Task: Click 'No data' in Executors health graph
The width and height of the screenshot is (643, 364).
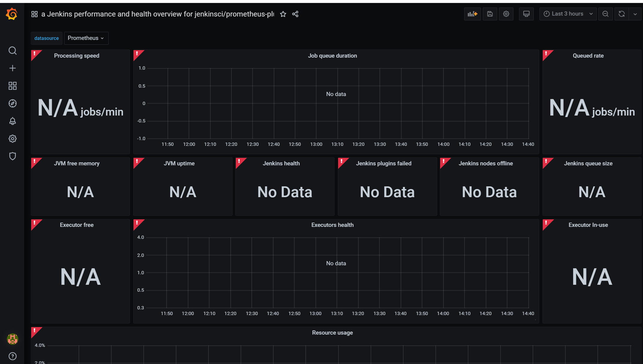Action: click(x=336, y=263)
